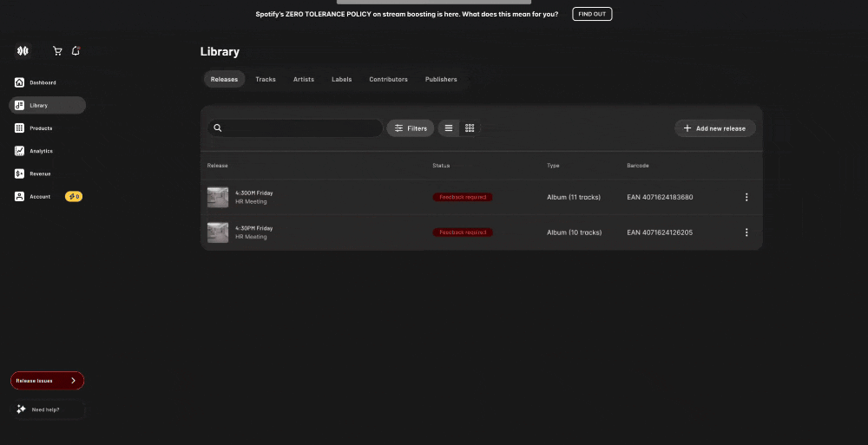Click the app logo icon in sidebar
Screen dimensions: 868x445
pos(23,51)
